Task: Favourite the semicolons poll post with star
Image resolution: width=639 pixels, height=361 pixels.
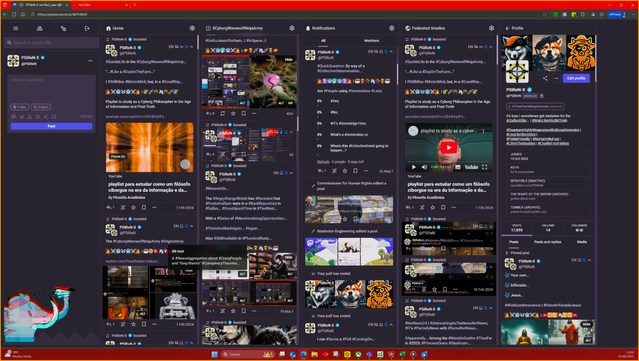Action: coord(345,171)
